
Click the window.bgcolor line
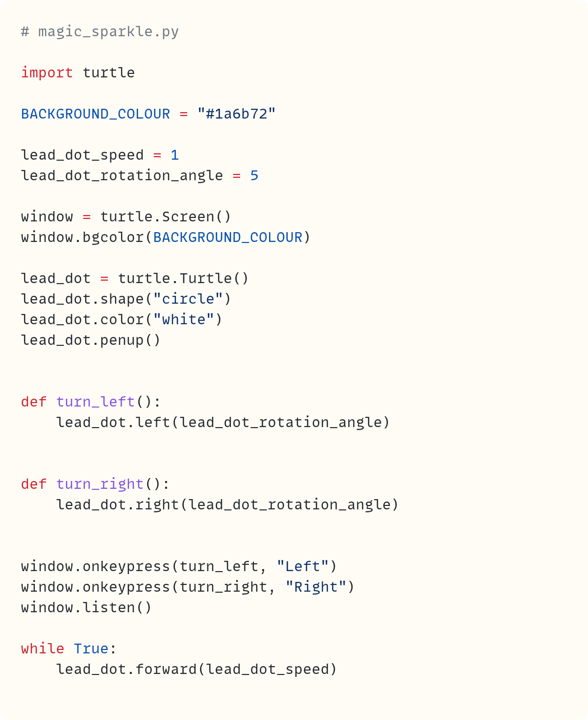[166, 238]
